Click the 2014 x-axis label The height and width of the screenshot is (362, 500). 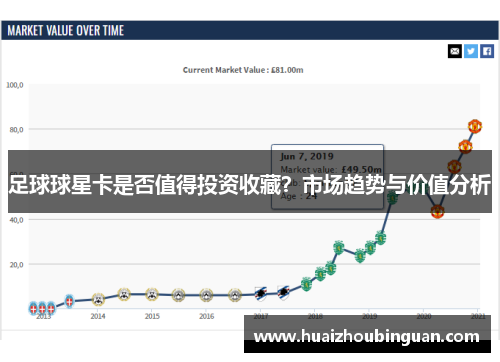(x=98, y=316)
